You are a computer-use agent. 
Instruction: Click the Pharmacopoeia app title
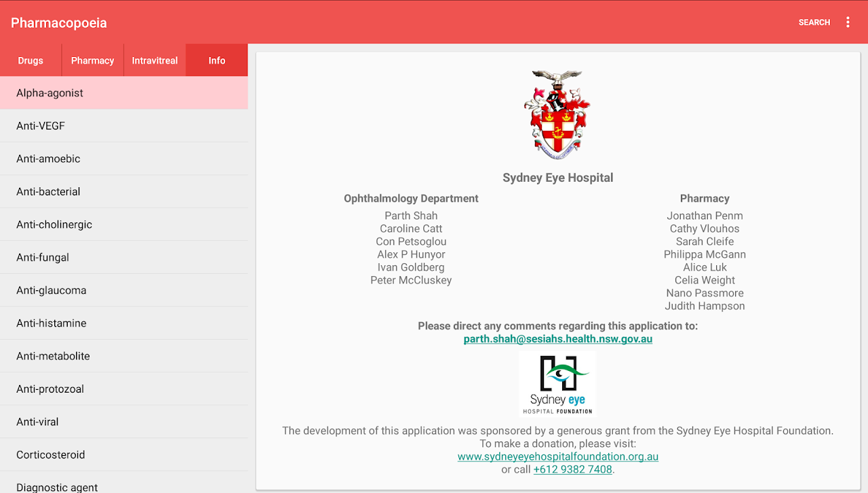(59, 23)
